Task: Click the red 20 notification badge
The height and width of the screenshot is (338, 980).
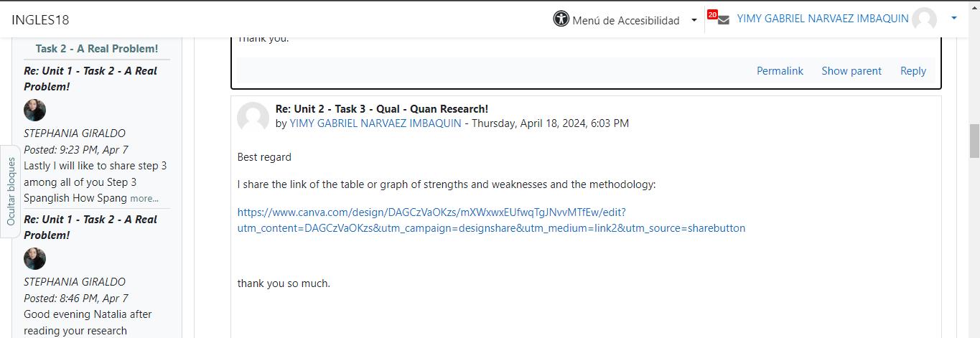Action: pos(712,14)
